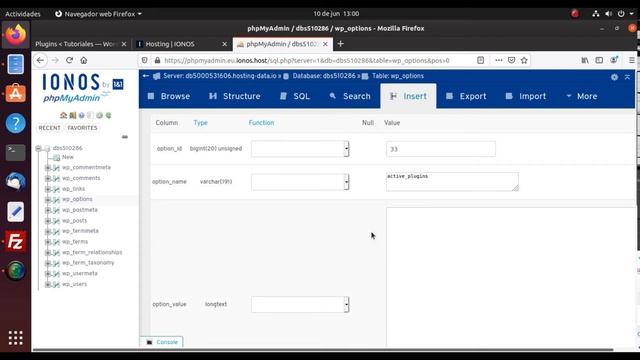
Task: Show applications grid in dock
Action: coord(16,338)
